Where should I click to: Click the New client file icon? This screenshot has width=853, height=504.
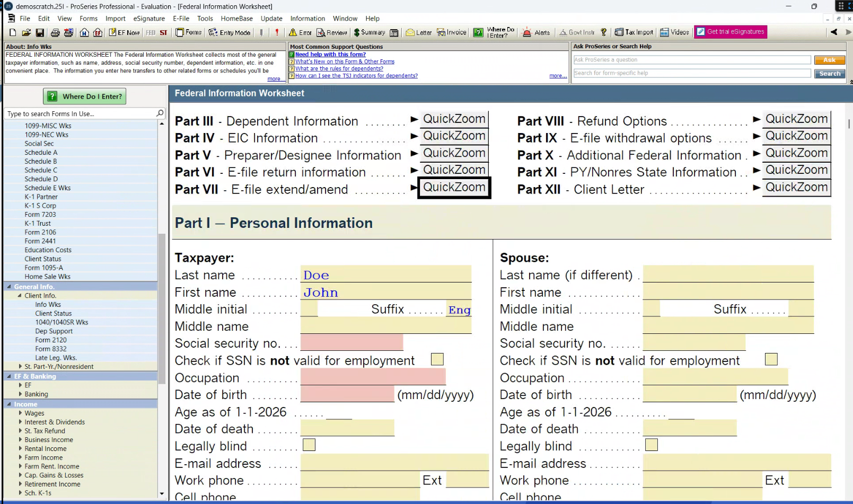click(x=13, y=32)
